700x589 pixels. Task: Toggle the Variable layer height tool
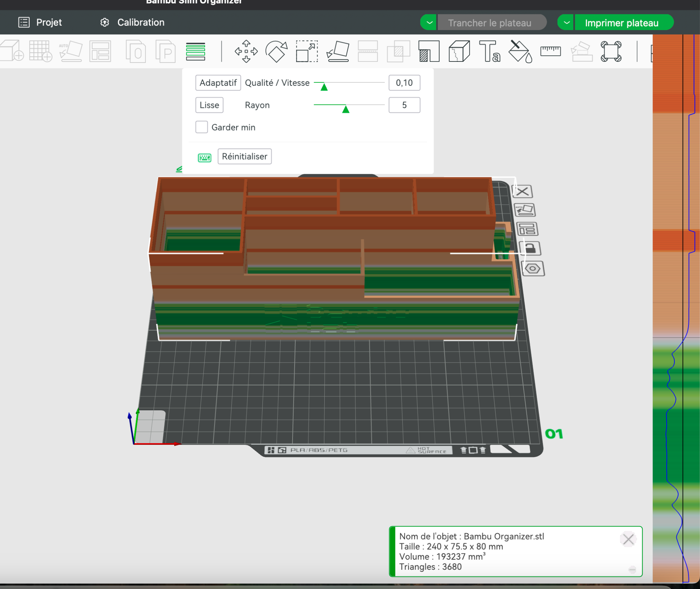click(x=196, y=51)
